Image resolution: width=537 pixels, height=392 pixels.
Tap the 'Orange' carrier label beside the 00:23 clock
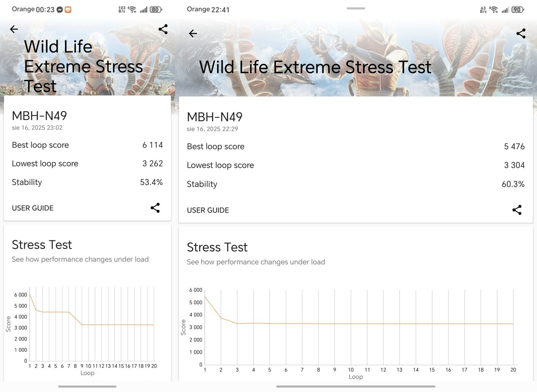tap(23, 9)
